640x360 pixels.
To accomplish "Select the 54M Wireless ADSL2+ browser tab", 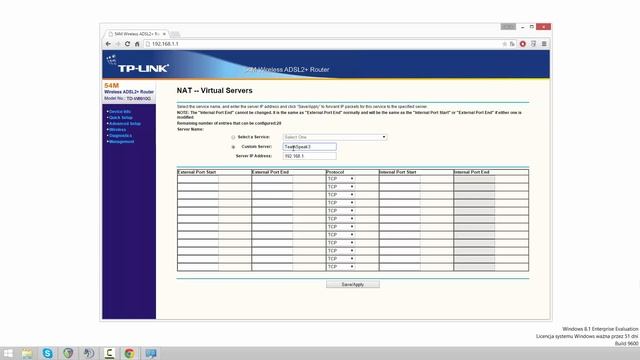I will point(136,34).
